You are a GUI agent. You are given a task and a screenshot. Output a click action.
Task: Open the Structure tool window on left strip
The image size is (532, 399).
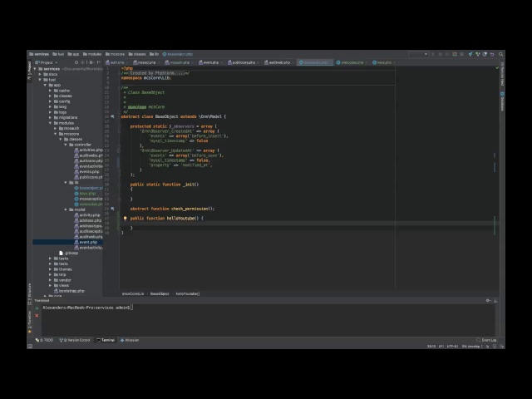pos(30,293)
